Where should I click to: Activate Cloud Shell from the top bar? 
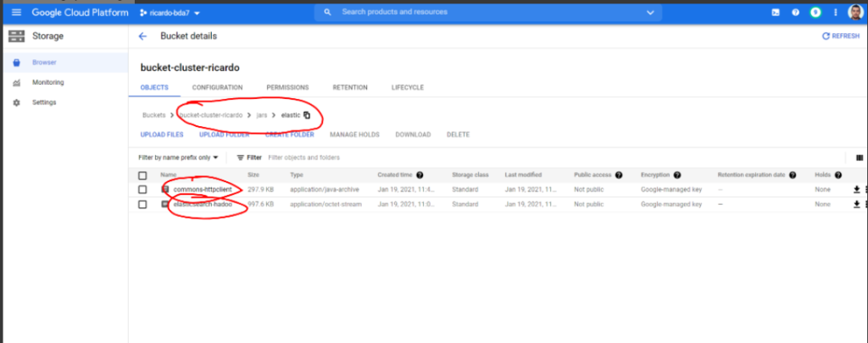tap(776, 12)
